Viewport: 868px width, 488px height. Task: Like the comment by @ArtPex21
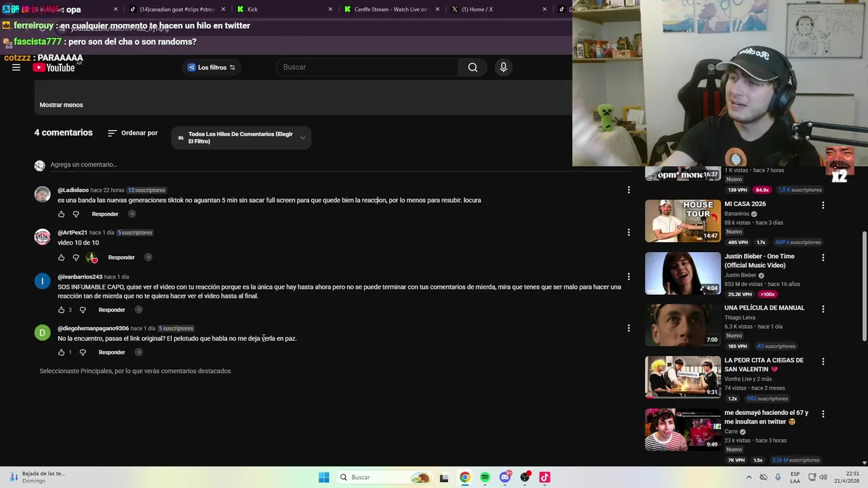[61, 258]
